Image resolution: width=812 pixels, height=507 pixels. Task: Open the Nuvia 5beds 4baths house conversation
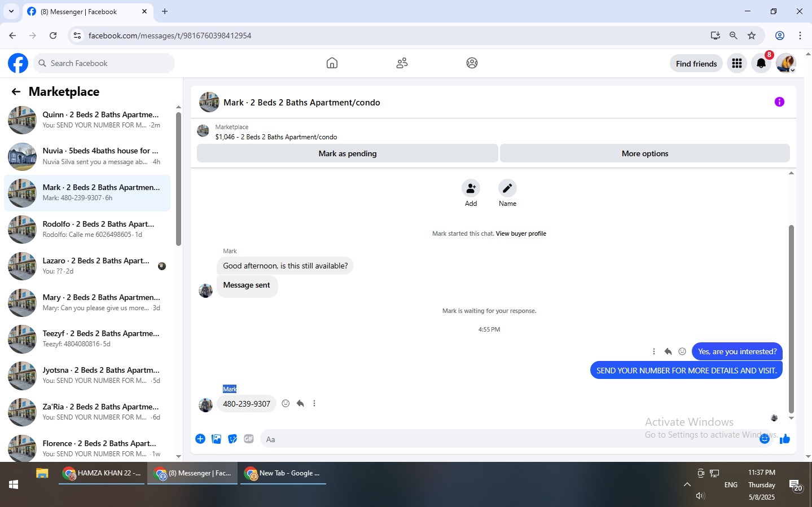point(87,157)
